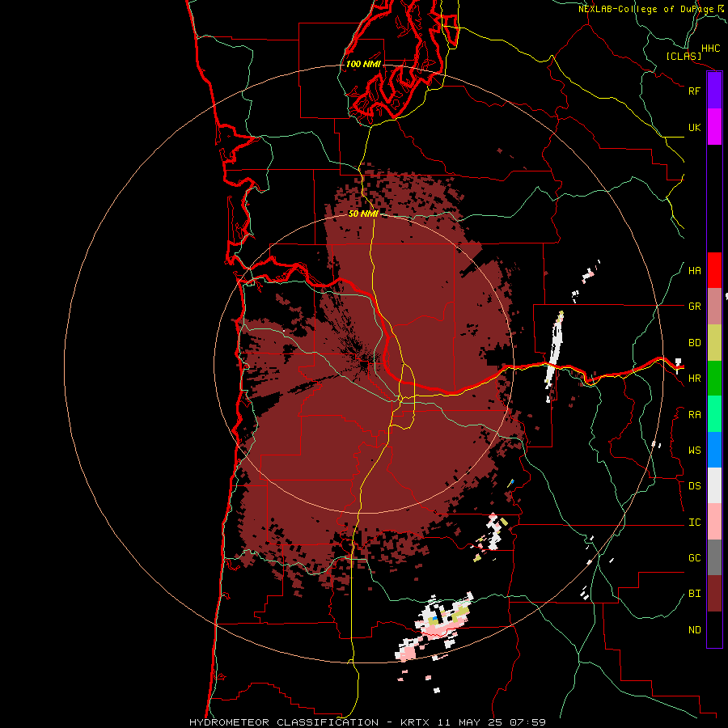Click the HYDROMETEOR CLASSIFICATION title text
728x728 pixels.
(284, 722)
